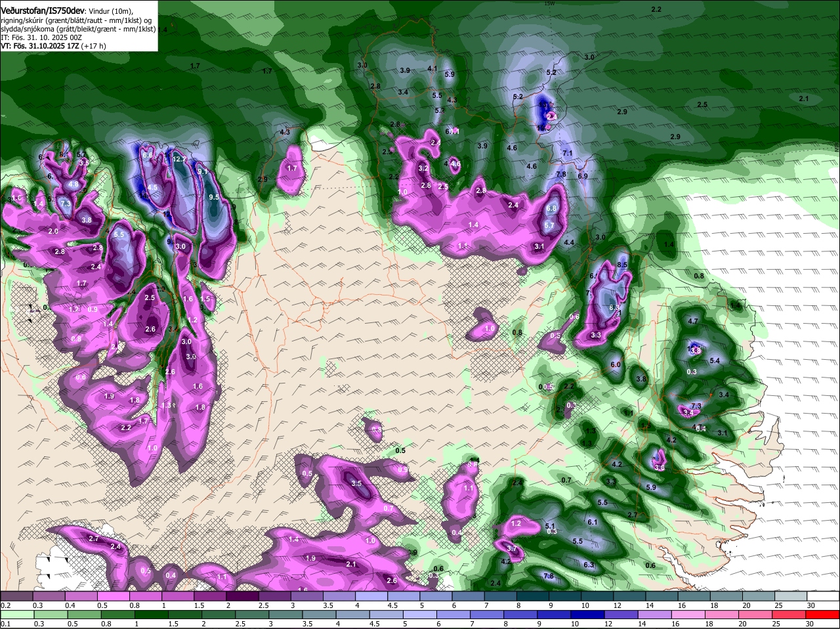Select snow scale swatch starting at 1
This screenshot has height=629, width=840.
coord(179,596)
